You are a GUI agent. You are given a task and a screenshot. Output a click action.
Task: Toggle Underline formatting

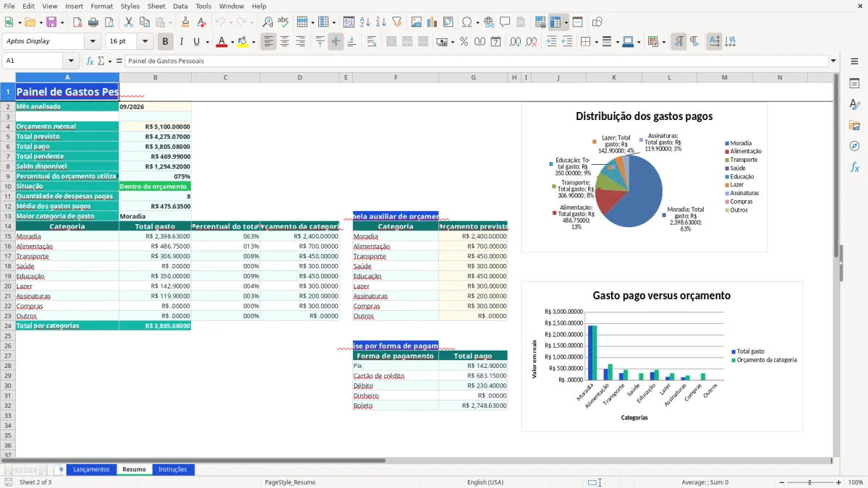[196, 42]
